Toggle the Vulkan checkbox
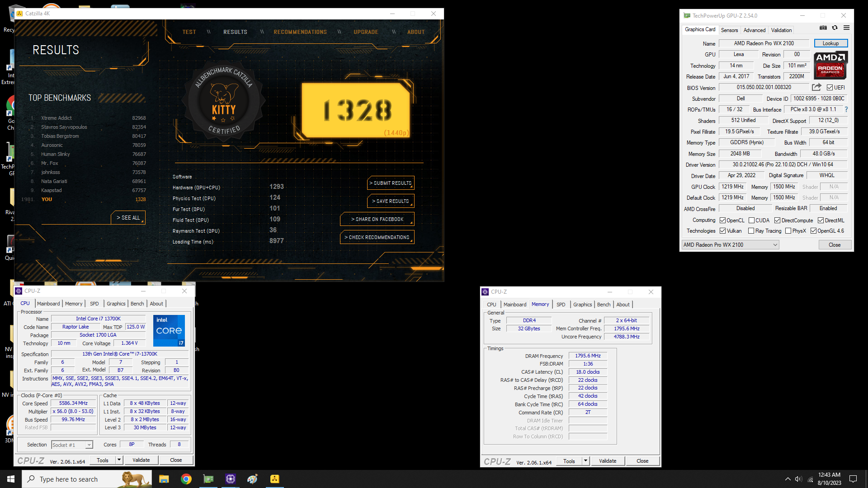The image size is (868, 488). tap(723, 231)
